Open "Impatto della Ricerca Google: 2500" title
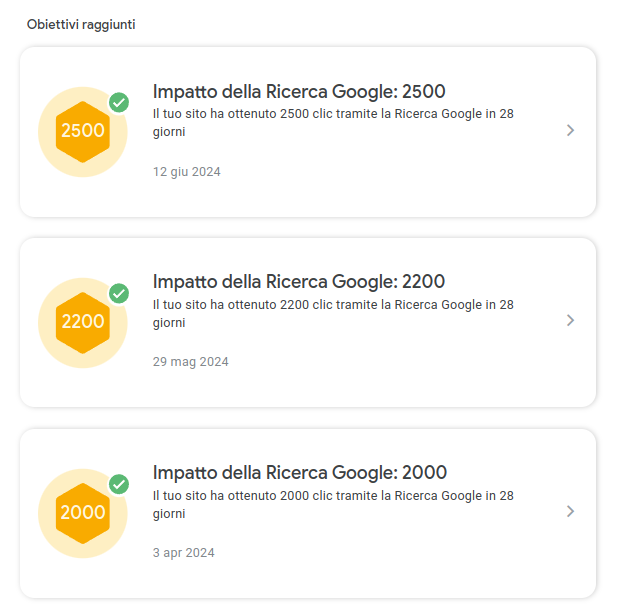The height and width of the screenshot is (605, 620). [x=299, y=91]
